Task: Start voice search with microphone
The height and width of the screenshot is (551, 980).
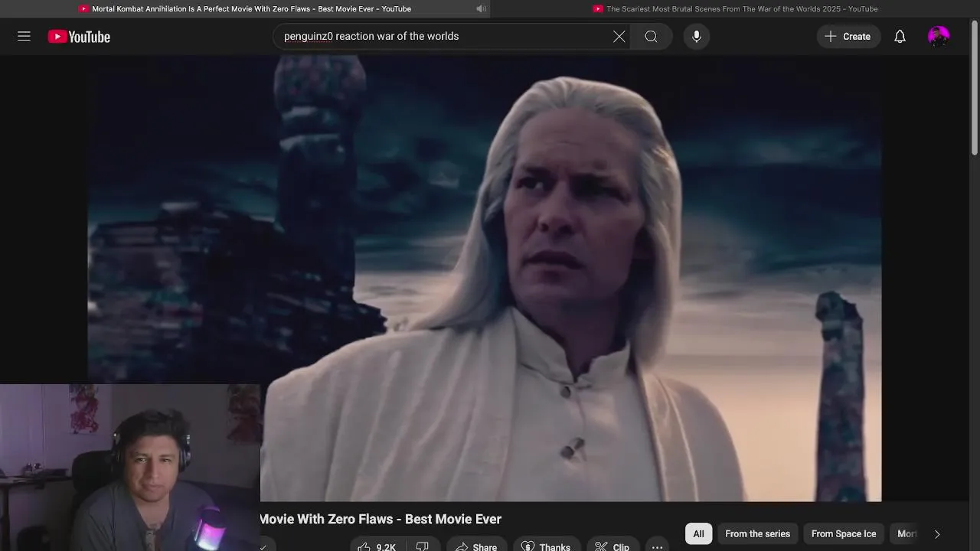Action: pos(696,36)
